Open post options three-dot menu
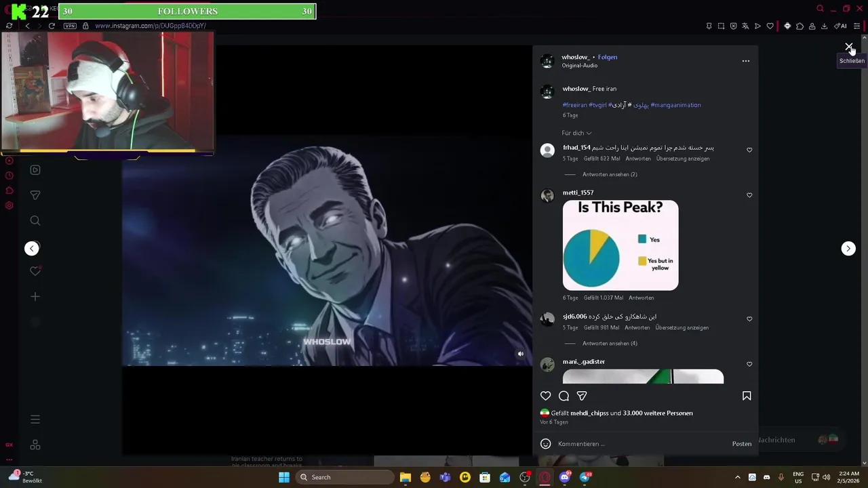 746,61
